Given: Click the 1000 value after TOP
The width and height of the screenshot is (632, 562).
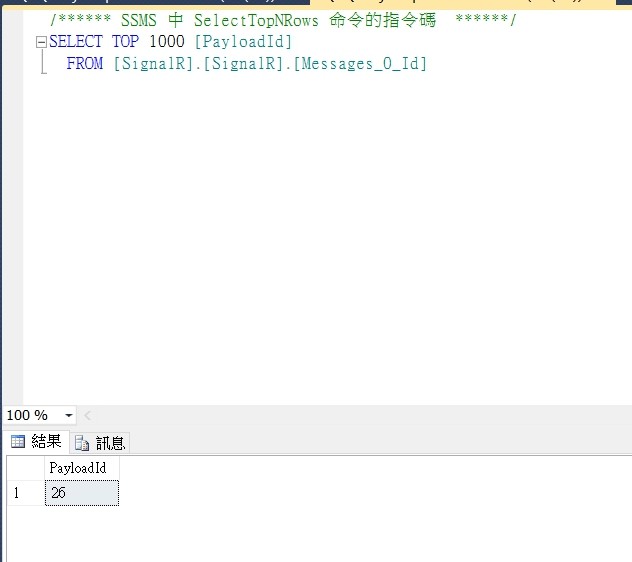Looking at the screenshot, I should [x=167, y=42].
